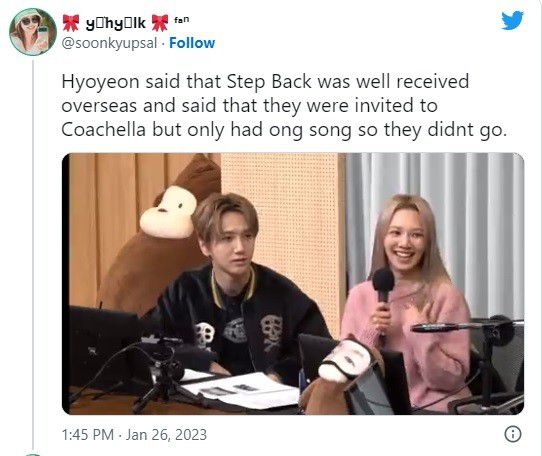Screen dimensions: 542x456
Task: Click the red ribbon emoji before the name
Action: (71, 23)
